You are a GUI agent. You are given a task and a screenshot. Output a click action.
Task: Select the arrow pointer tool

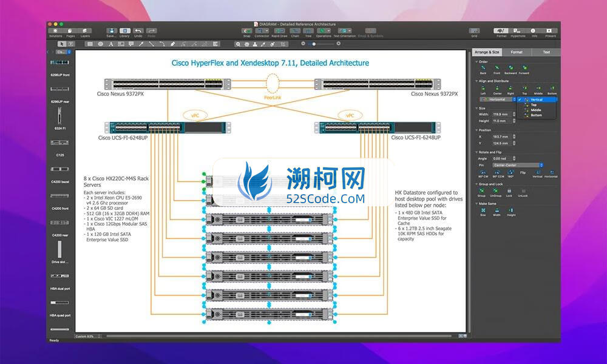[61, 44]
